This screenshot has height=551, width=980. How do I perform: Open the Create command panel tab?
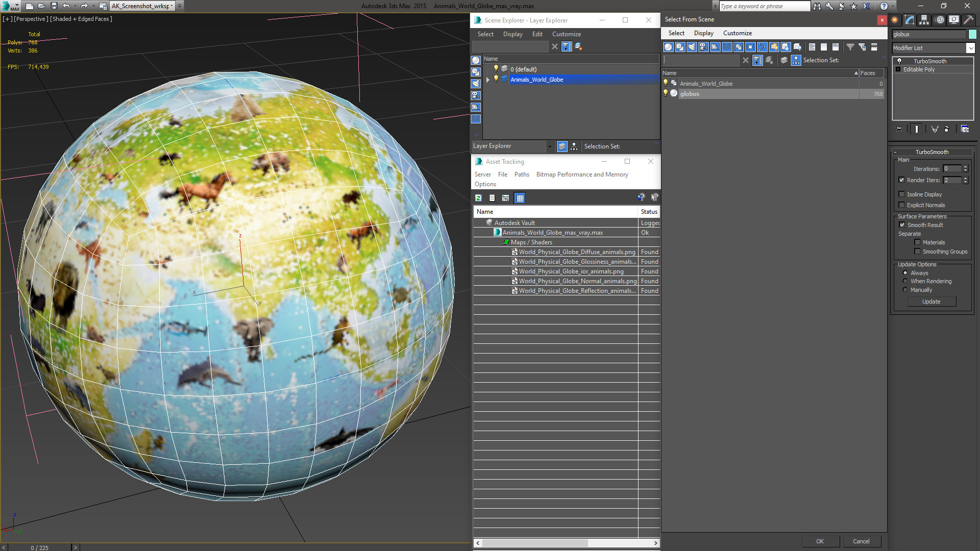[895, 20]
